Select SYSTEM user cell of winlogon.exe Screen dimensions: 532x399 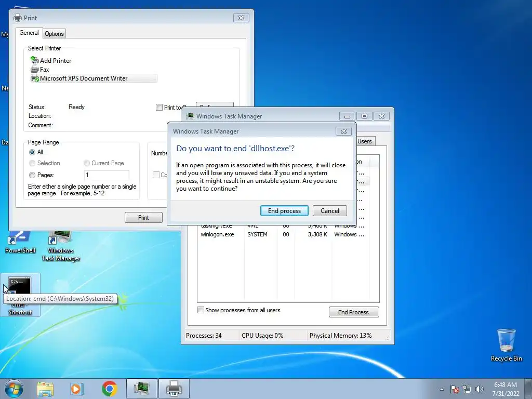[257, 234]
